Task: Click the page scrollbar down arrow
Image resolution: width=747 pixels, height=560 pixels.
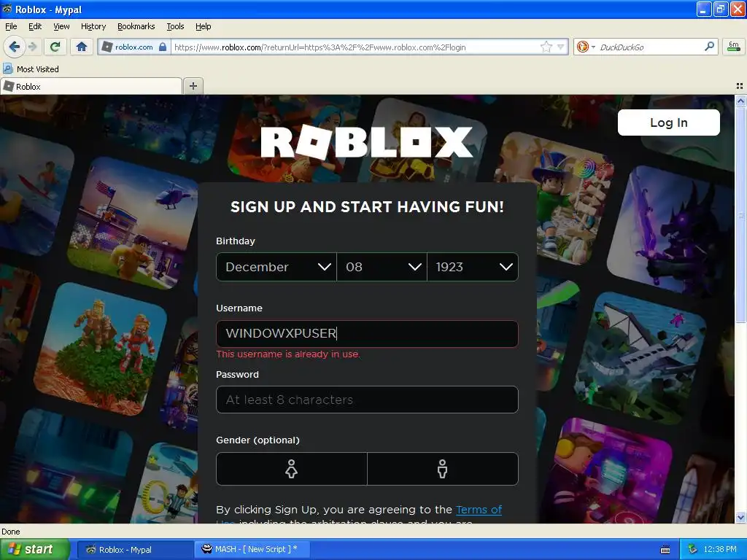Action: point(740,517)
